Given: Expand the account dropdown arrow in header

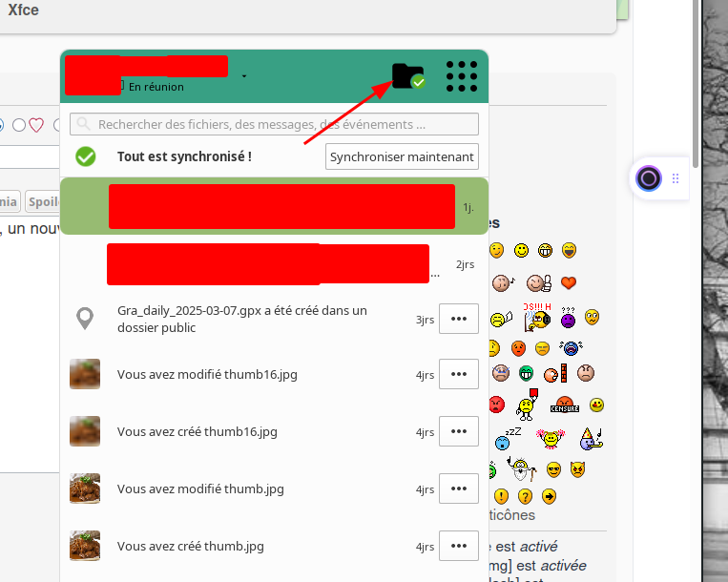Looking at the screenshot, I should coord(244,76).
